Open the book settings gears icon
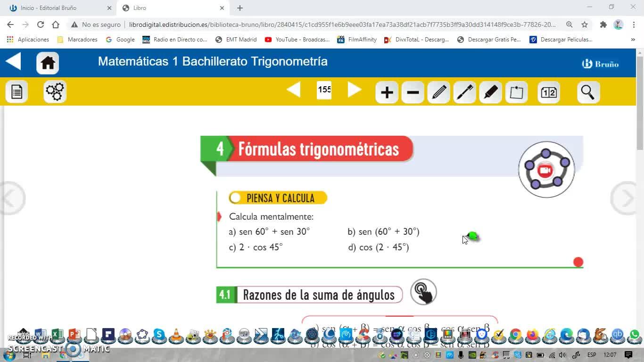The height and width of the screenshot is (362, 644). coord(55,91)
